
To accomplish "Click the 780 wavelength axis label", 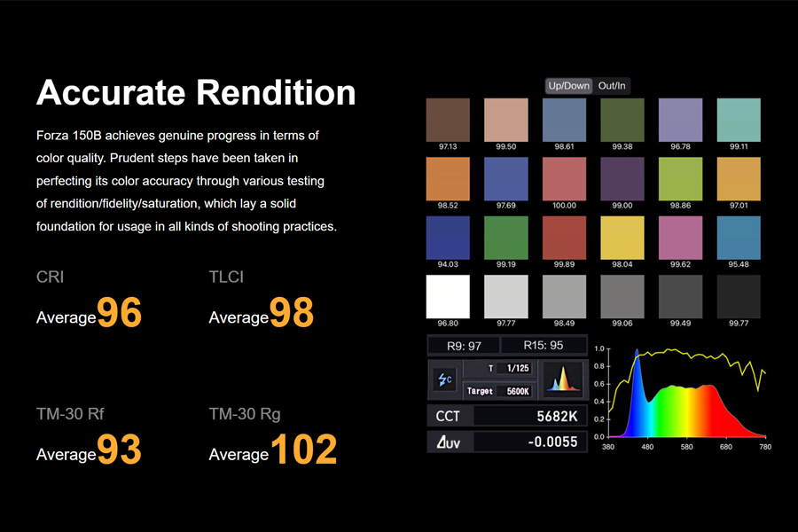I will coord(765,447).
